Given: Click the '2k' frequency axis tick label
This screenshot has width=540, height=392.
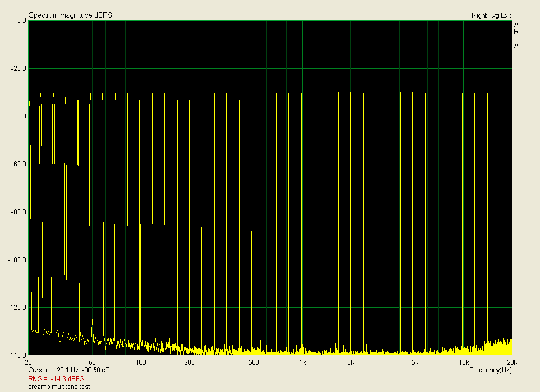Looking at the screenshot, I should pyautogui.click(x=351, y=363).
